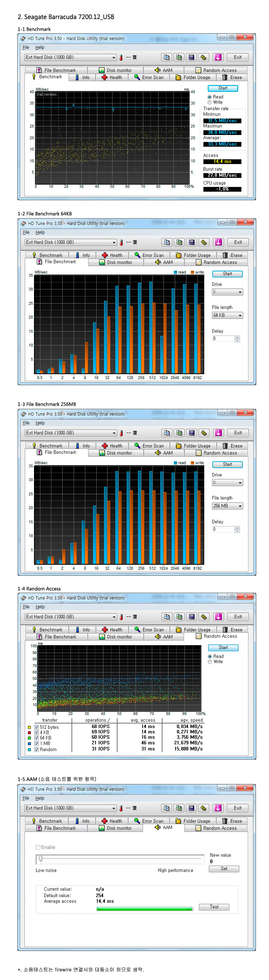The height and width of the screenshot is (980, 269).
Task: Start the test in 1-1 Benchmark window
Action: pyautogui.click(x=223, y=88)
